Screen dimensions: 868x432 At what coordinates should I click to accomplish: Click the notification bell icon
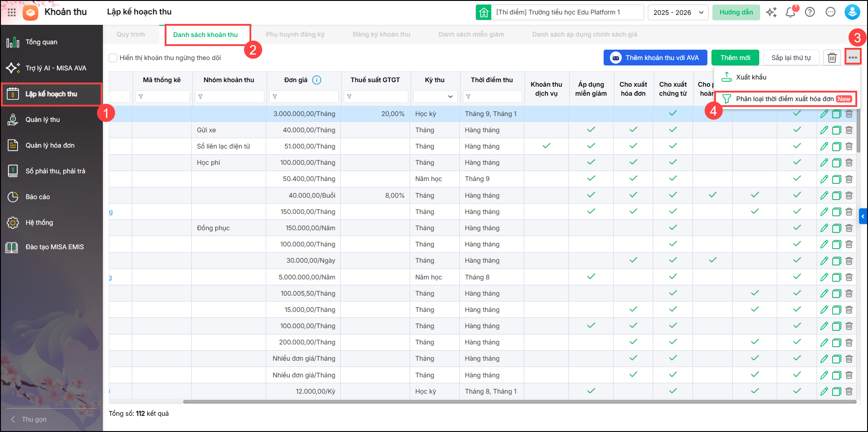pyautogui.click(x=790, y=12)
